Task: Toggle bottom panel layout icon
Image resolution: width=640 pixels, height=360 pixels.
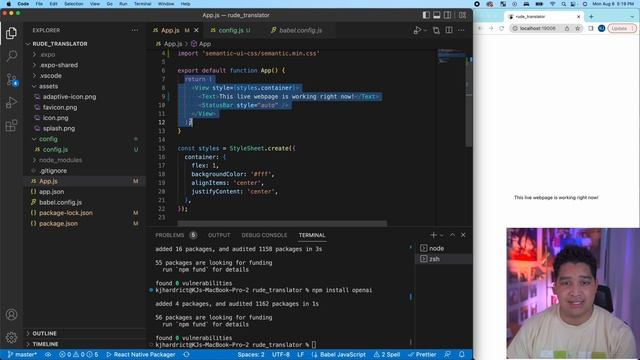Action: (x=437, y=15)
